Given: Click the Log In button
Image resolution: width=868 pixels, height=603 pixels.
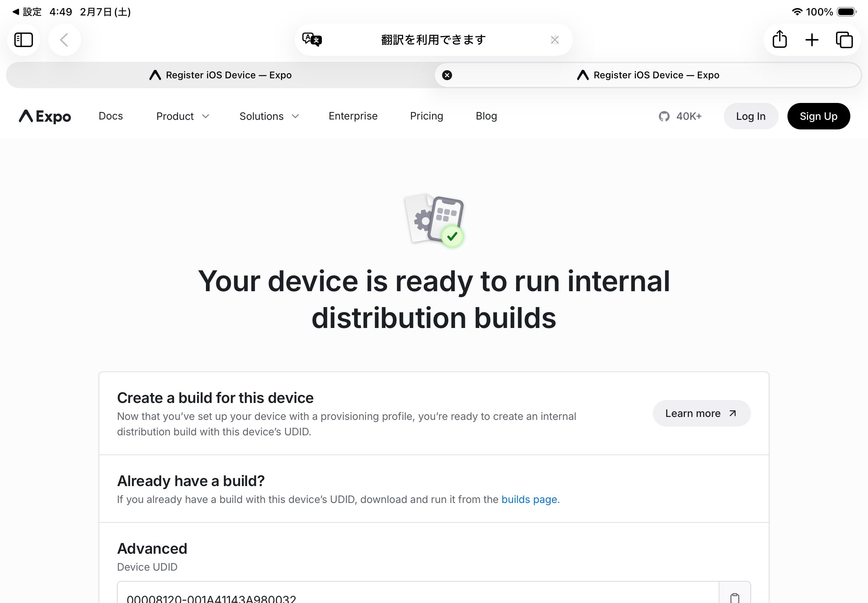Looking at the screenshot, I should point(750,116).
